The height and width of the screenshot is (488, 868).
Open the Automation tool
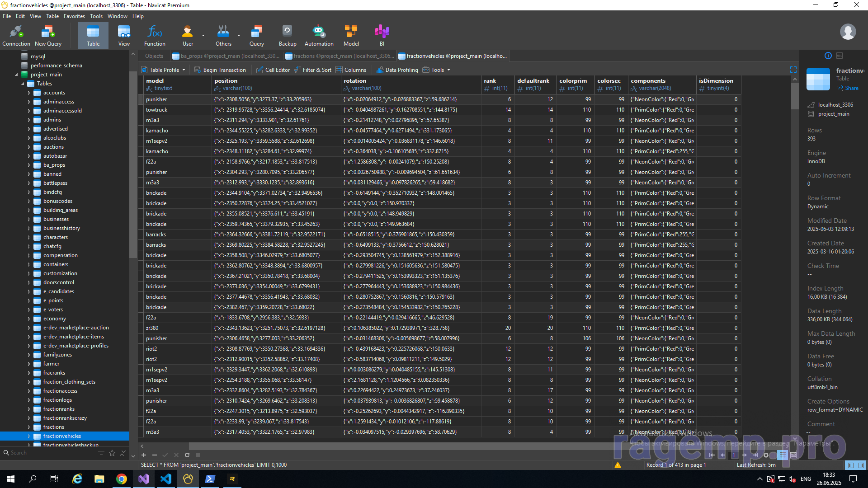319,36
